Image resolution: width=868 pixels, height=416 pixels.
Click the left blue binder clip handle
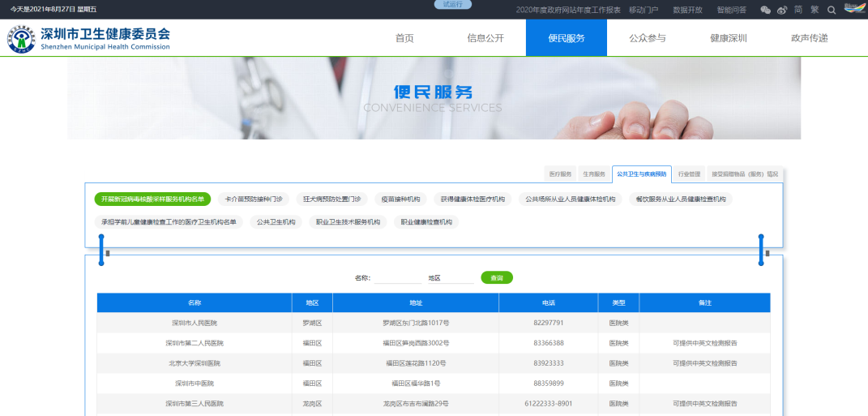point(101,250)
